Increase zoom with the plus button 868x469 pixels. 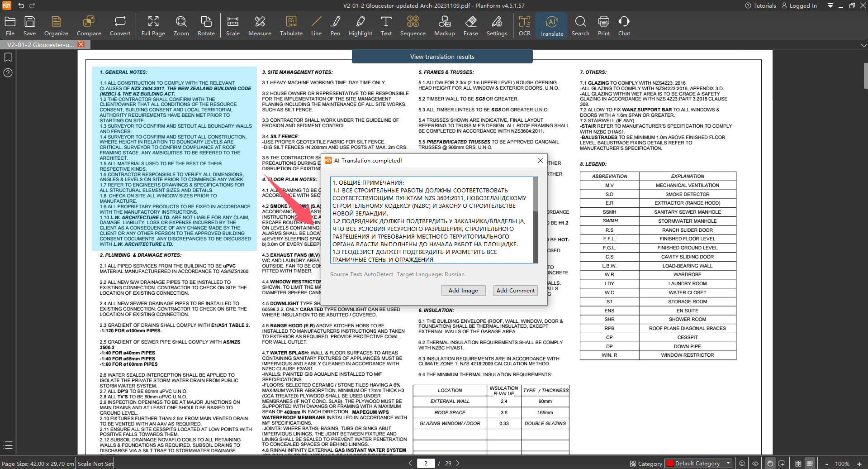(859, 464)
